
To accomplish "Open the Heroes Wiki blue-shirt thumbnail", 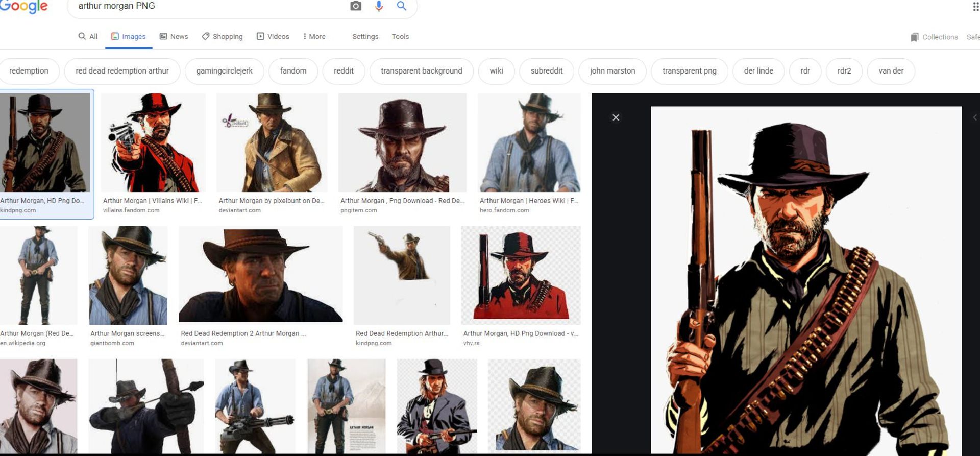I will pyautogui.click(x=529, y=142).
